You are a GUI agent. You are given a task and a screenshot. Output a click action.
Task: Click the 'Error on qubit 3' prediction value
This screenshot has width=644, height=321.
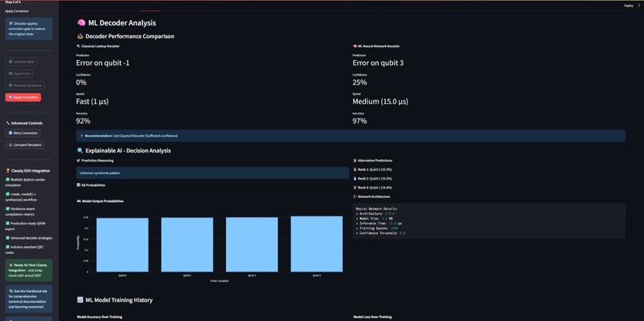coord(378,63)
